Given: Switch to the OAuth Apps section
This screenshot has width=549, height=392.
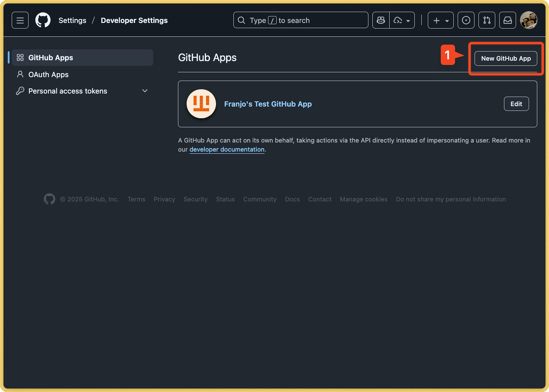Looking at the screenshot, I should (48, 74).
